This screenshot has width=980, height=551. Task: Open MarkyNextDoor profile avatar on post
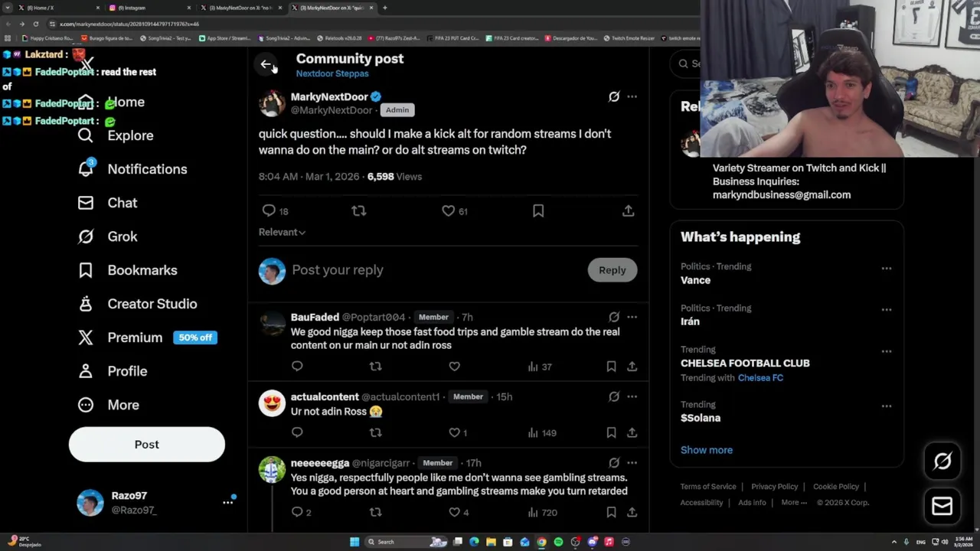click(272, 103)
